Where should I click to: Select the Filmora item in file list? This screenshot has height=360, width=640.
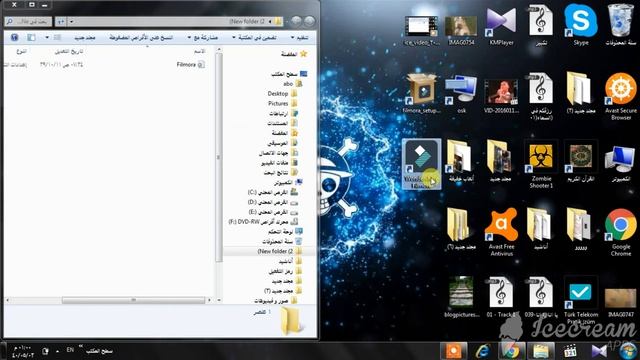click(191, 64)
